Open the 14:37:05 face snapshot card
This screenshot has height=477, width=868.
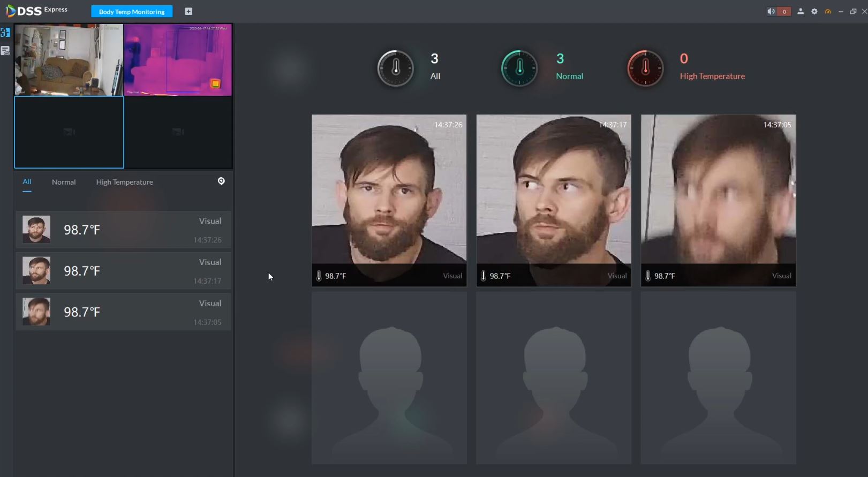click(x=718, y=200)
